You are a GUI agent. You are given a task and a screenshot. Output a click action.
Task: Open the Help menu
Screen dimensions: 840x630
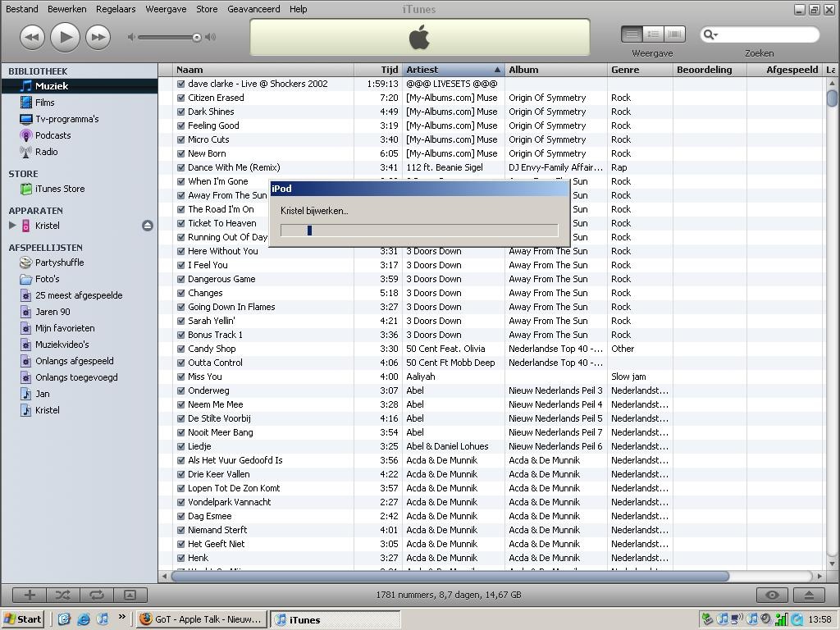pos(299,9)
